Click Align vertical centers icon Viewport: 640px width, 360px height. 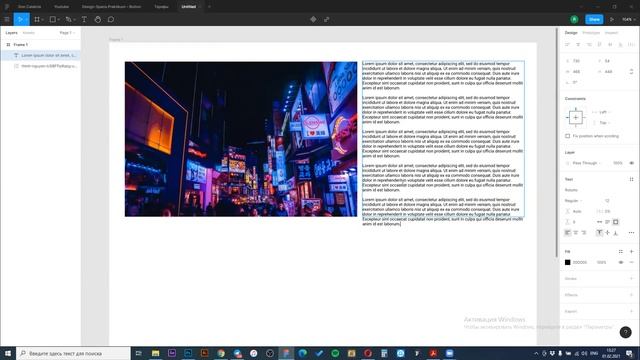[610, 44]
